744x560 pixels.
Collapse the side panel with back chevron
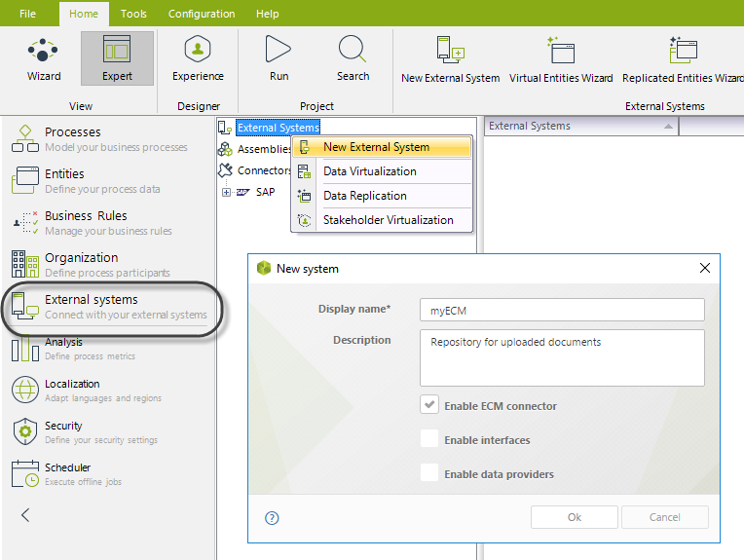25,515
